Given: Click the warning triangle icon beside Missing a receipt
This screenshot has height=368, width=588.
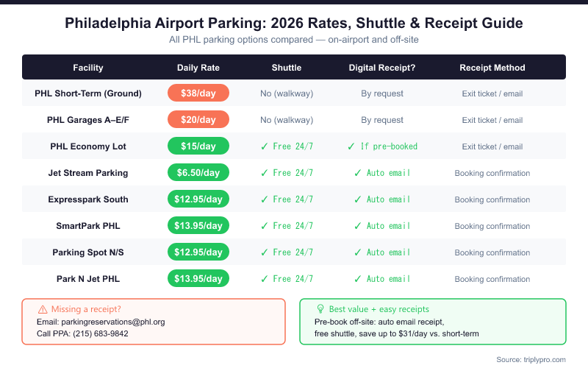Looking at the screenshot, I should (43, 309).
